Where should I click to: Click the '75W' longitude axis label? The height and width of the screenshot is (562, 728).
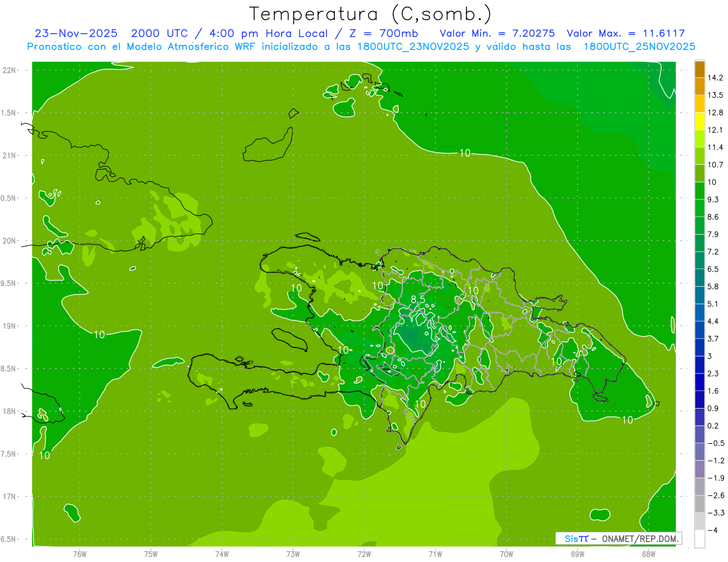pos(151,553)
